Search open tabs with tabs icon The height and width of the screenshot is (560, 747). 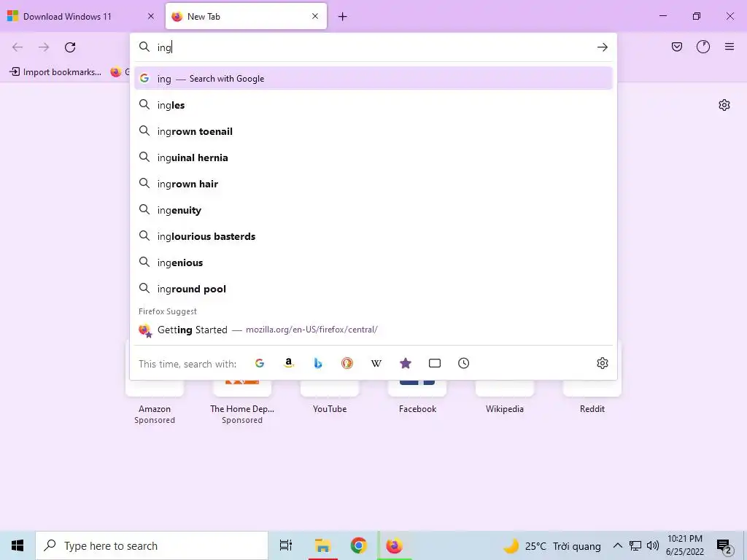435,363
